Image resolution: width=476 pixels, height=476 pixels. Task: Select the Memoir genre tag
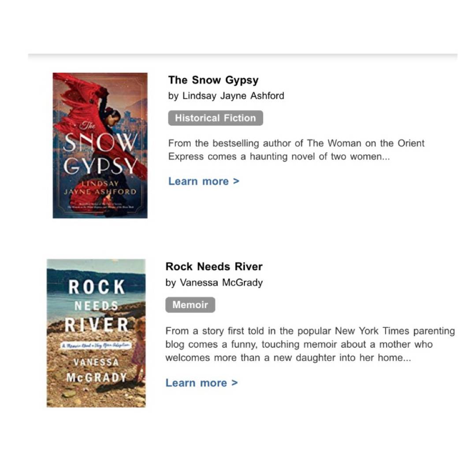(x=190, y=305)
